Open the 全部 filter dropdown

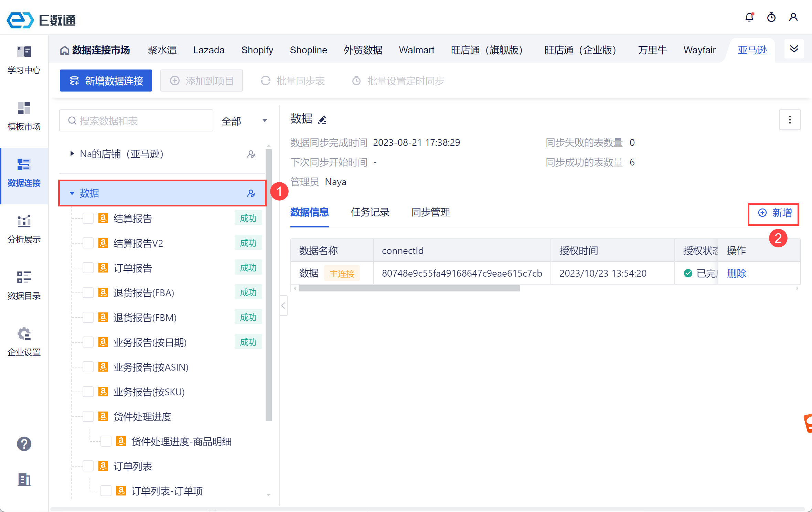click(244, 121)
